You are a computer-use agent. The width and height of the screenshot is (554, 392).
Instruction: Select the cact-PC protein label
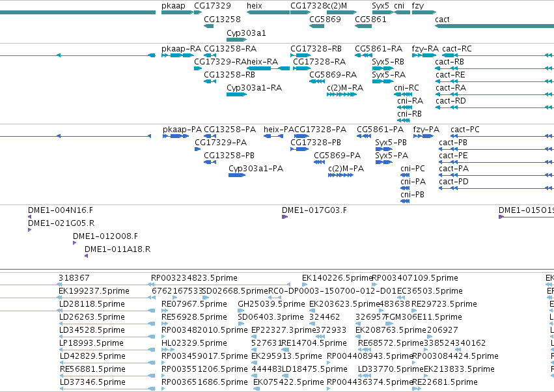(465, 130)
